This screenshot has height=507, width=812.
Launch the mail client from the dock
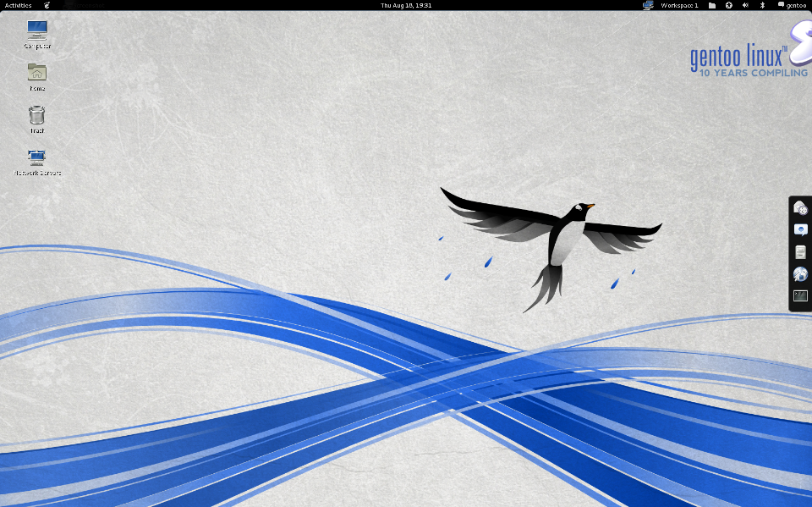(x=800, y=208)
